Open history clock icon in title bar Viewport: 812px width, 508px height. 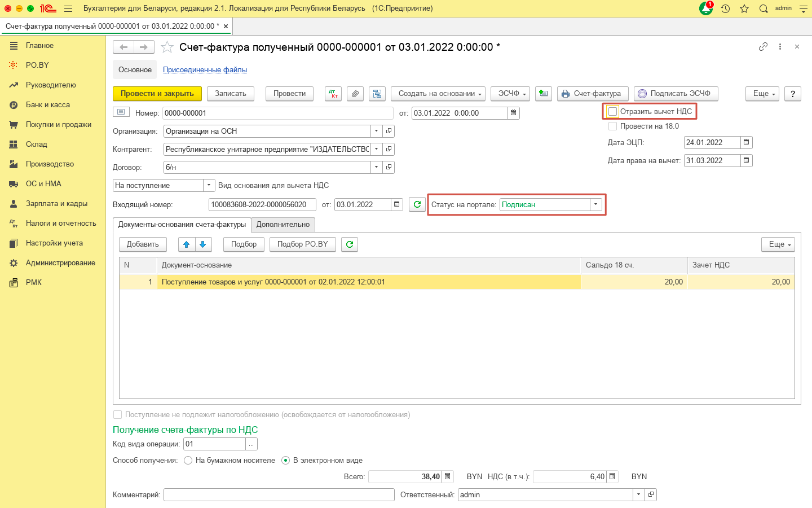[726, 8]
